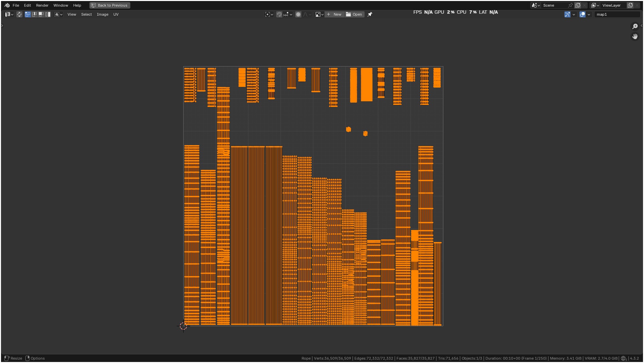Select island selection mode icon
The image size is (644, 363).
coord(48,14)
